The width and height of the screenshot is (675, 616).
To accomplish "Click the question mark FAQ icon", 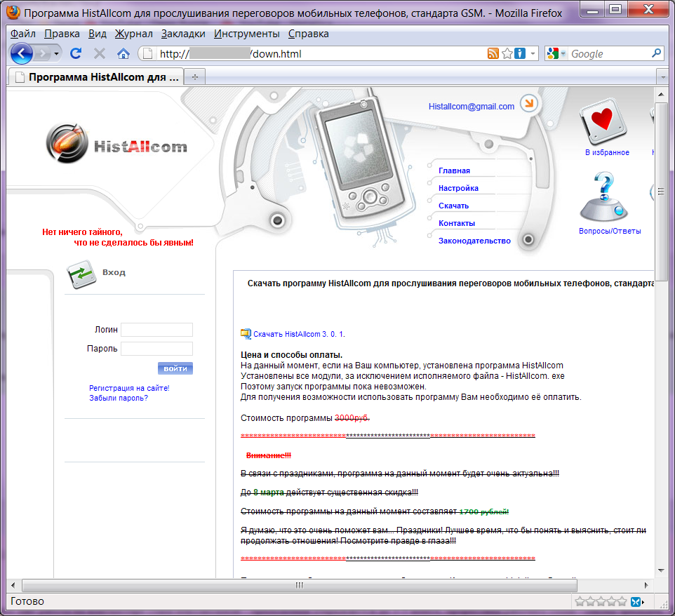I will (604, 196).
